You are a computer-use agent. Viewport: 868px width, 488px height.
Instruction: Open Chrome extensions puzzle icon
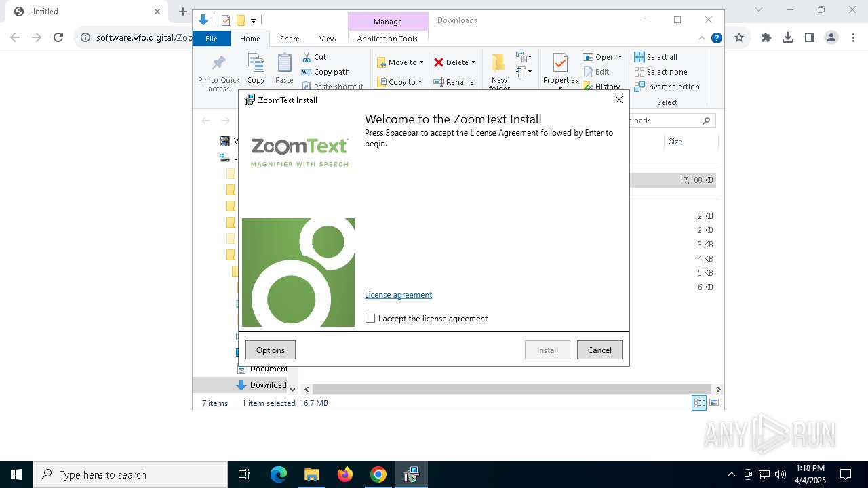pos(766,37)
